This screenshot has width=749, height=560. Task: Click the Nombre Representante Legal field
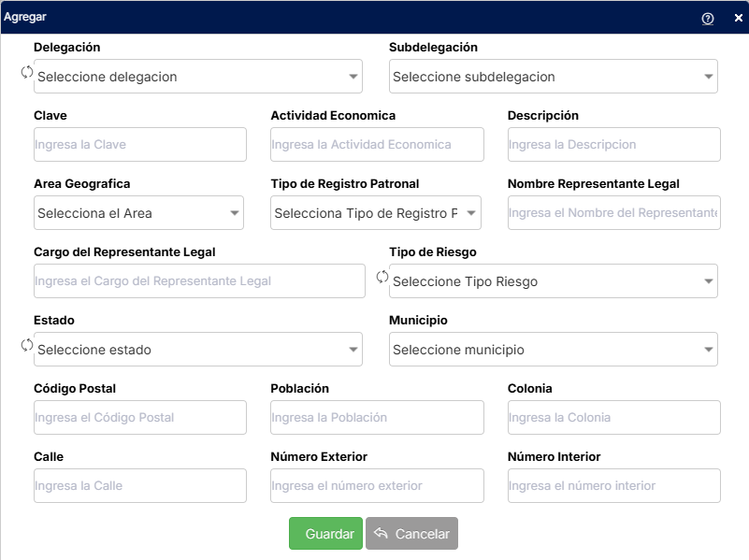[x=613, y=212]
